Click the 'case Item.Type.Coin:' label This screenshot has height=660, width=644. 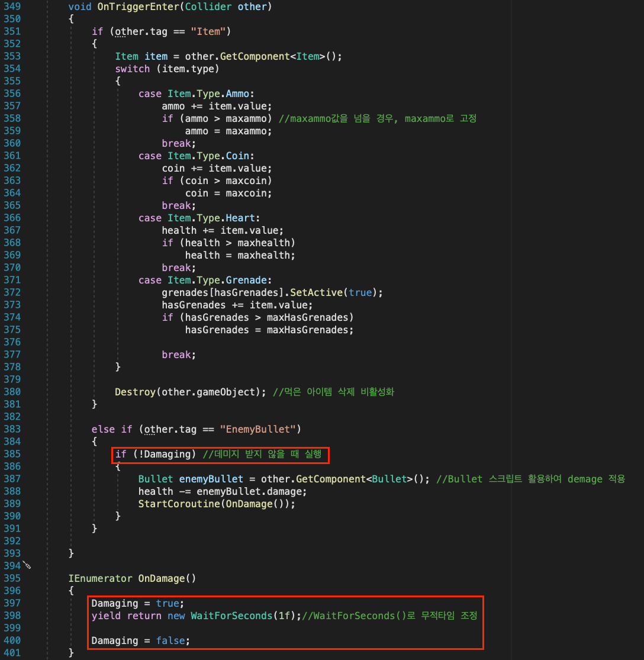[x=197, y=156]
